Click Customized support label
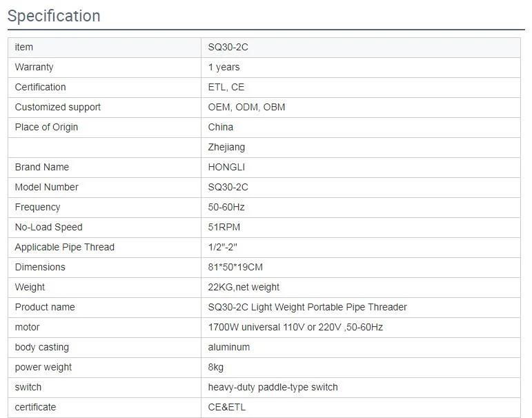532x418 pixels. 58,107
